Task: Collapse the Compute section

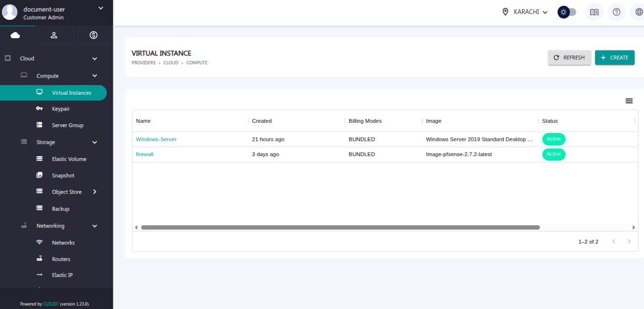Action: point(94,76)
